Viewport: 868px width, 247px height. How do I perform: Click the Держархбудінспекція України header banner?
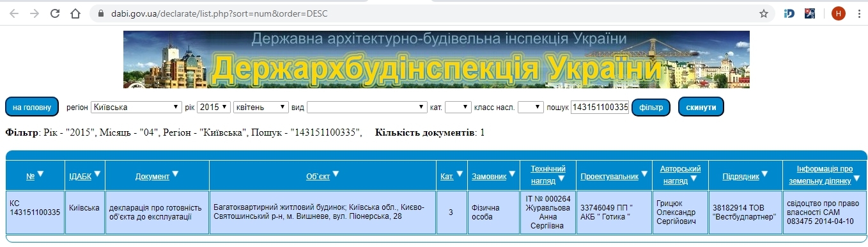tap(436, 59)
